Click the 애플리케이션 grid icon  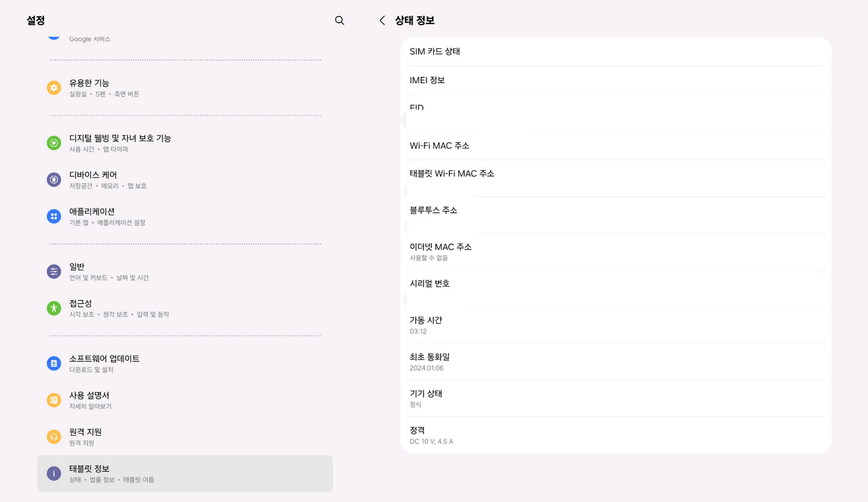coord(53,216)
